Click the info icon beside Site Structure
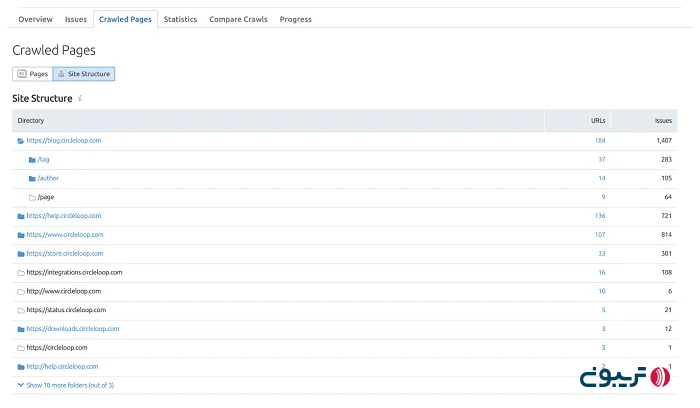This screenshot has width=700, height=408. pos(80,98)
